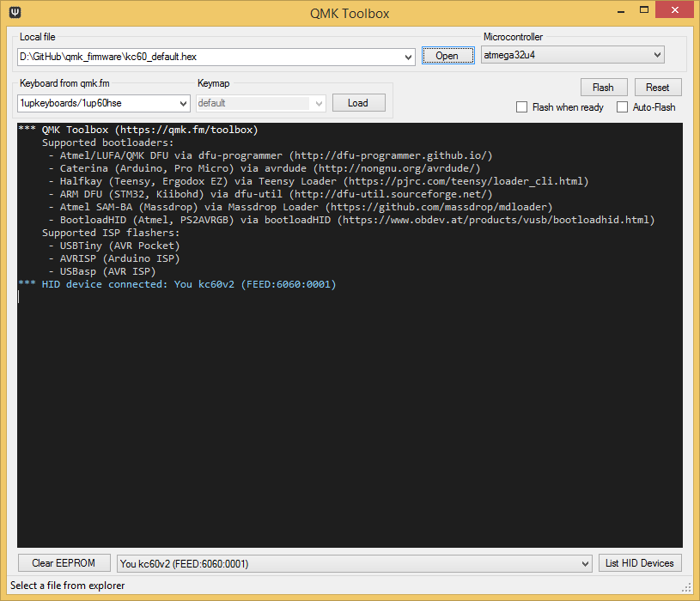Open the Local file dropdown list

click(410, 54)
